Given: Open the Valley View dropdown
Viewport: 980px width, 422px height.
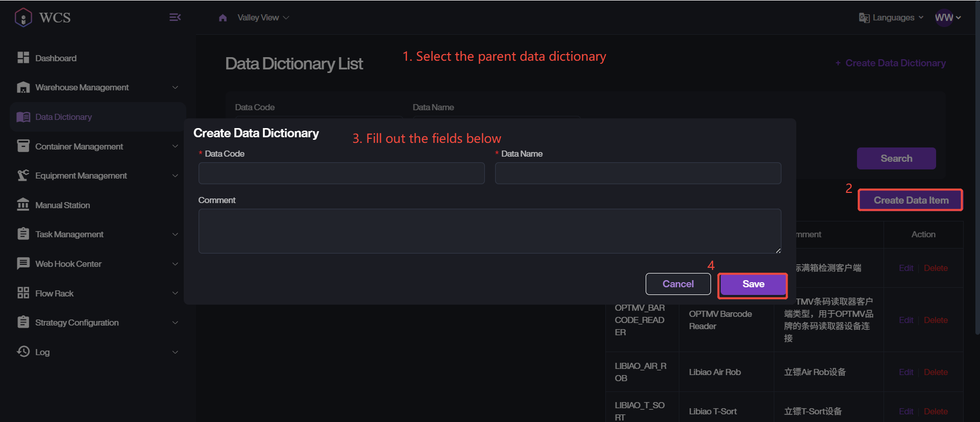Looking at the screenshot, I should pyautogui.click(x=263, y=18).
